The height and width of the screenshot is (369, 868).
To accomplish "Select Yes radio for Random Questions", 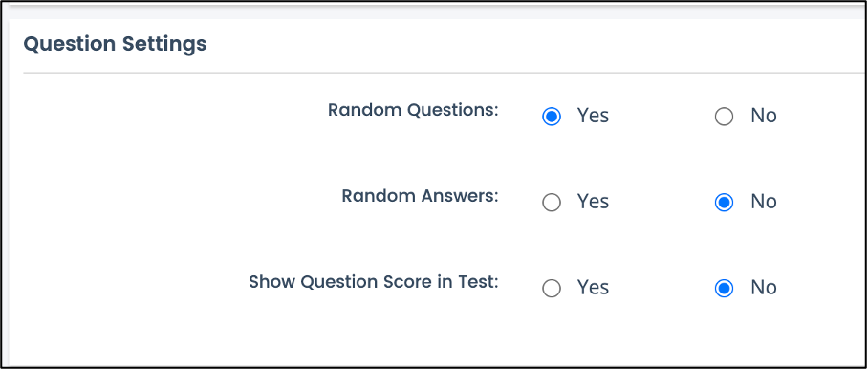I will pyautogui.click(x=552, y=117).
